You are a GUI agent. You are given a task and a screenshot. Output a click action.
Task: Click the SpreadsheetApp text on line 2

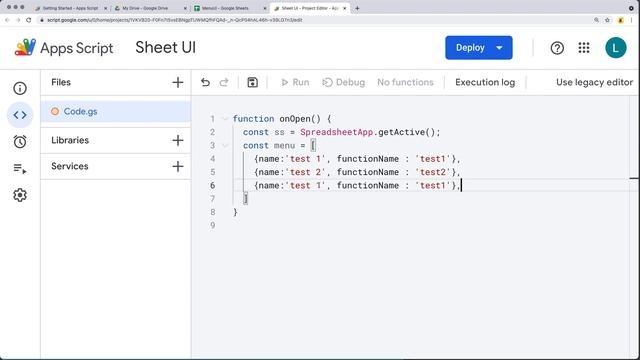pos(336,132)
